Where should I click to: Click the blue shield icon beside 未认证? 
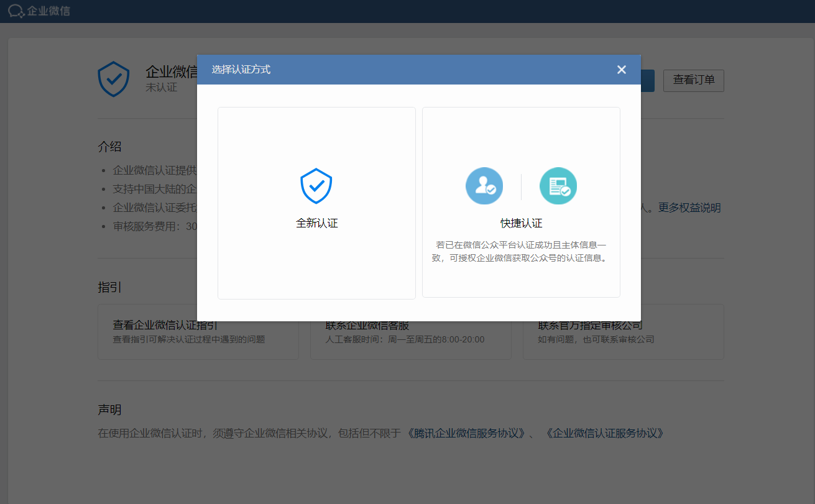(114, 79)
